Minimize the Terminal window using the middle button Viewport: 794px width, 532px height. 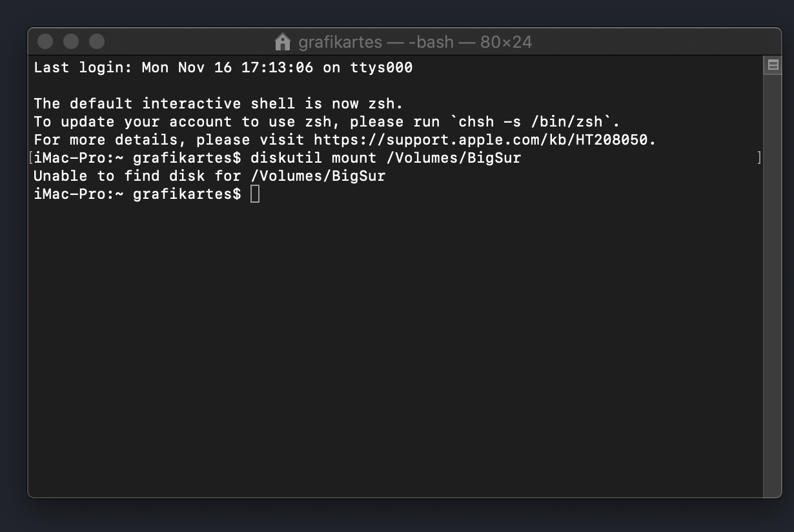point(71,42)
